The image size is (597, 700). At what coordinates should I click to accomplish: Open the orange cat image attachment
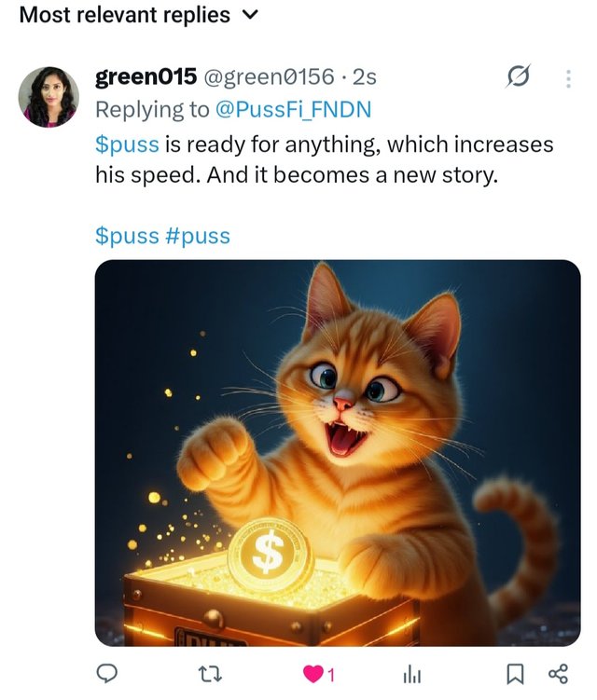click(338, 452)
